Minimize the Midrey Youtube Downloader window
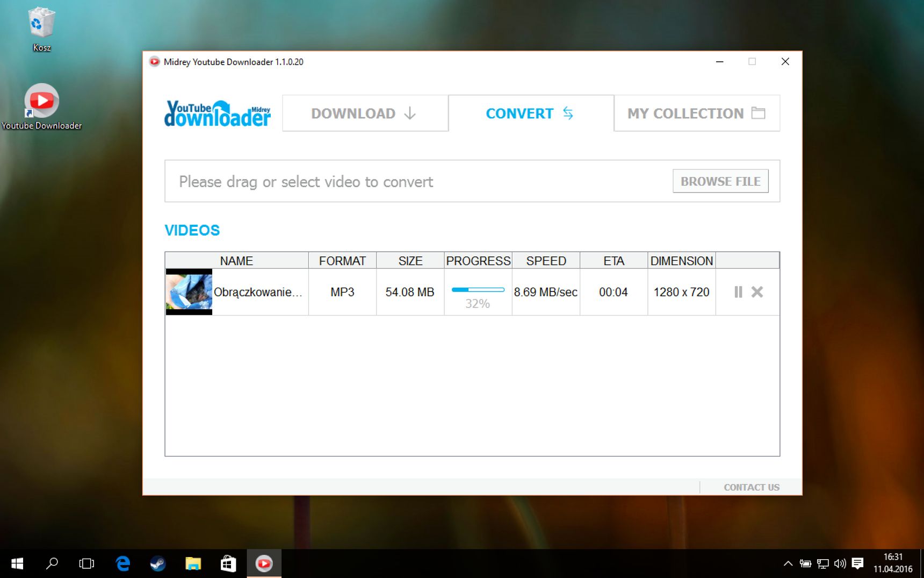Image resolution: width=924 pixels, height=578 pixels. click(x=720, y=62)
